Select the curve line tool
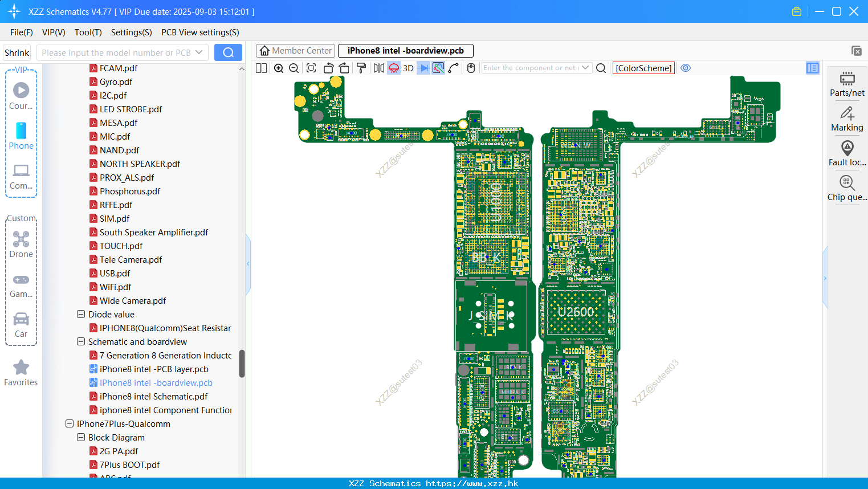Image resolution: width=868 pixels, height=489 pixels. pyautogui.click(x=453, y=68)
